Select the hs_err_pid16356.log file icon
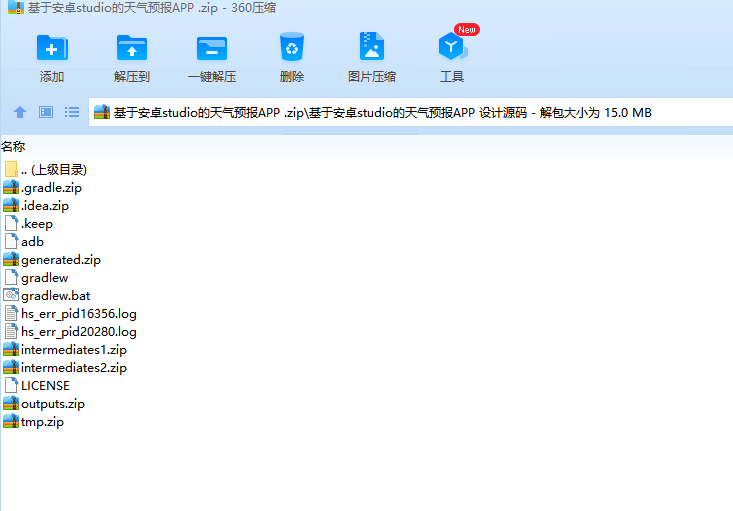The height and width of the screenshot is (511, 733). pos(11,313)
